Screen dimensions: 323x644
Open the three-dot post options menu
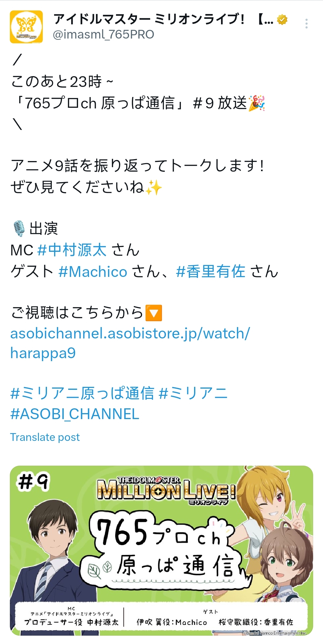point(306,24)
